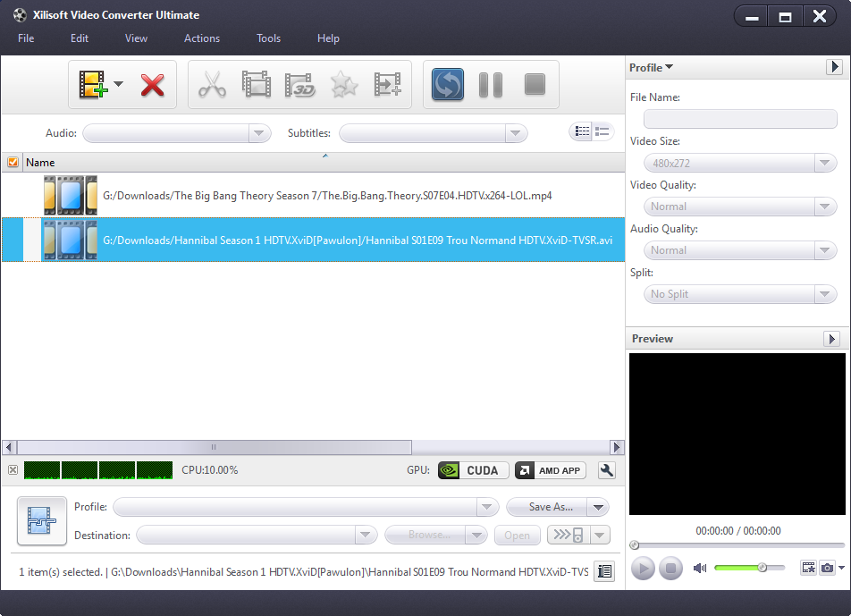Viewport: 851px width, 616px height.
Task: Stop conversion in main toolbar
Action: pyautogui.click(x=535, y=84)
